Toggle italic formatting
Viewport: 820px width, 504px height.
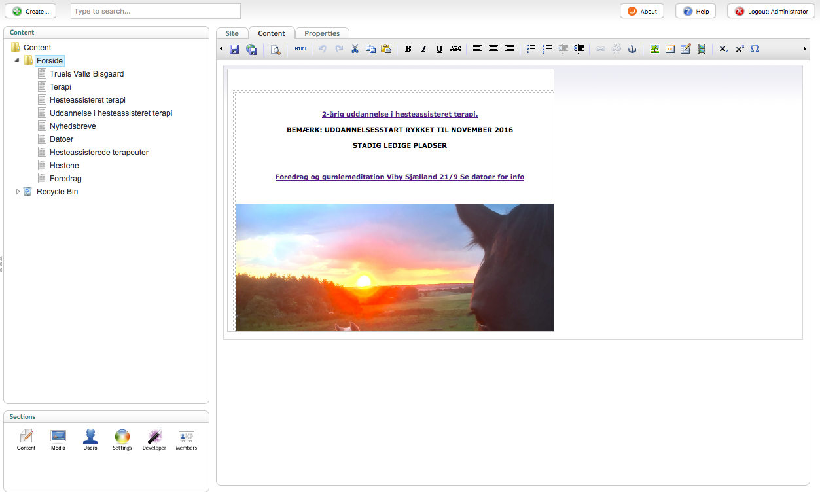[x=423, y=49]
